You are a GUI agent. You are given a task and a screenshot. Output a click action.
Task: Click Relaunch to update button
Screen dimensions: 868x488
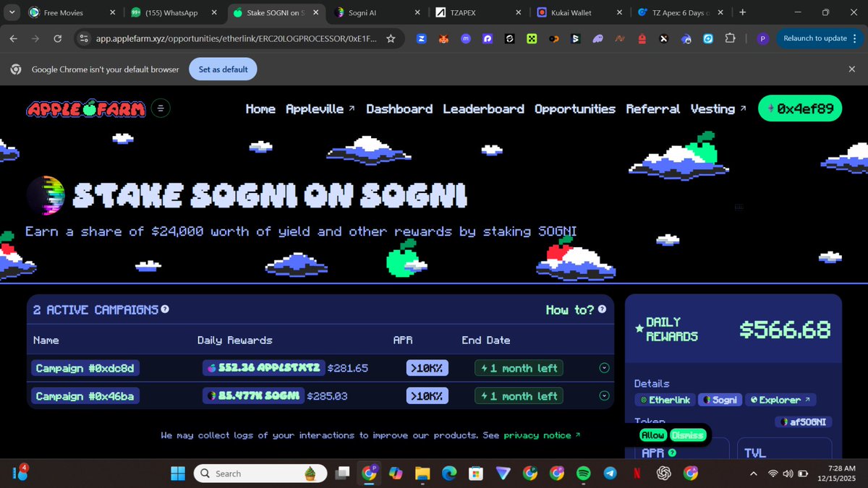pos(814,38)
